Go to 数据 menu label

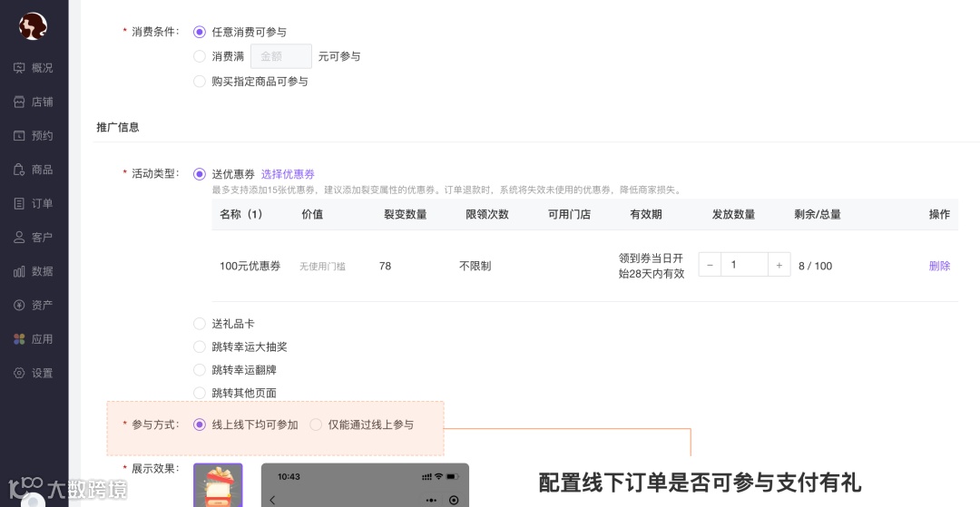(43, 271)
